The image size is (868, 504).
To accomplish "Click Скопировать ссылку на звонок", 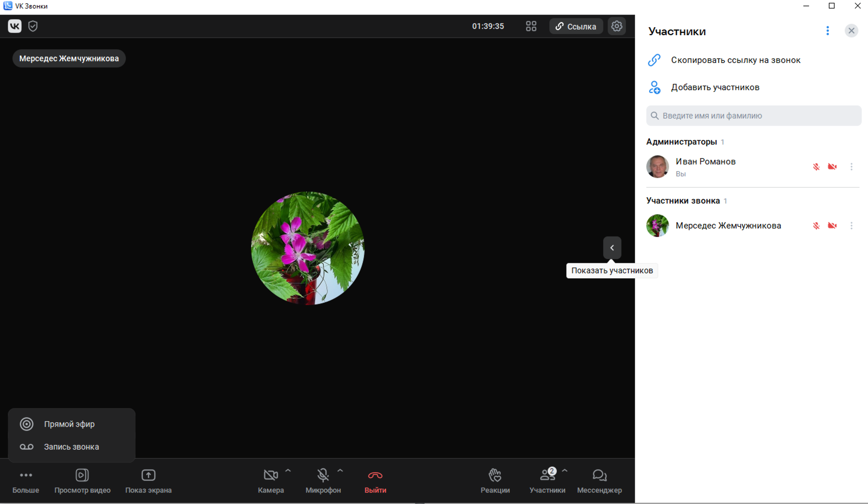I will click(x=735, y=60).
